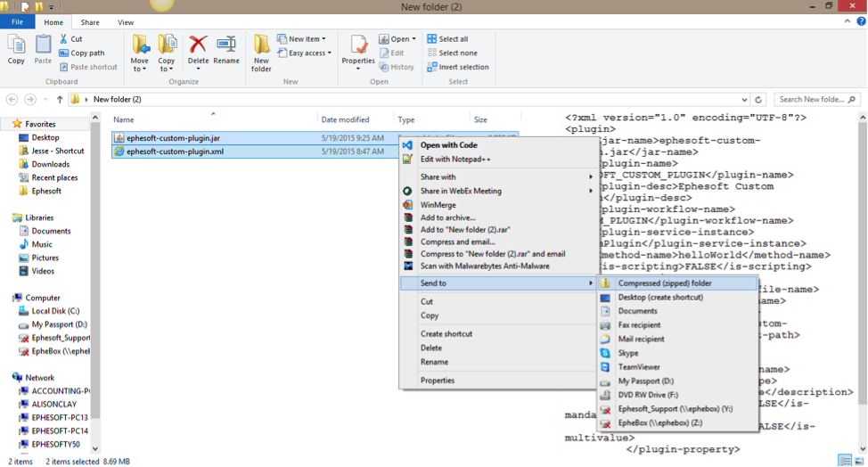Screen dimensions: 868x467
Task: Open My Passport (D:) in navigation pane
Action: (59, 324)
